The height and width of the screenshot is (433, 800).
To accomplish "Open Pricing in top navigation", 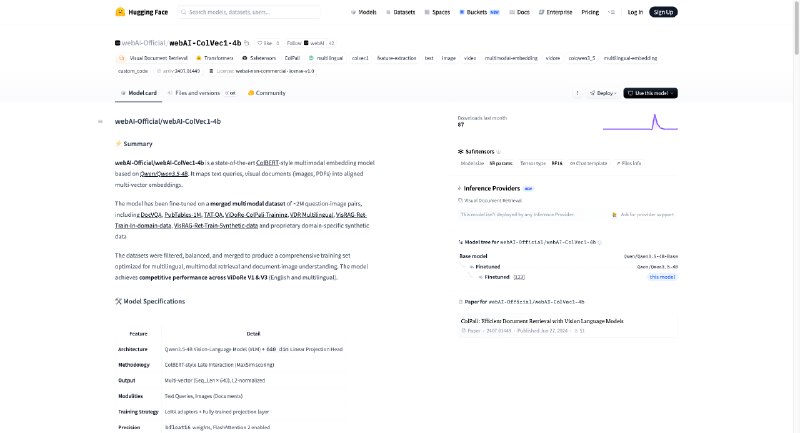I will coord(590,12).
